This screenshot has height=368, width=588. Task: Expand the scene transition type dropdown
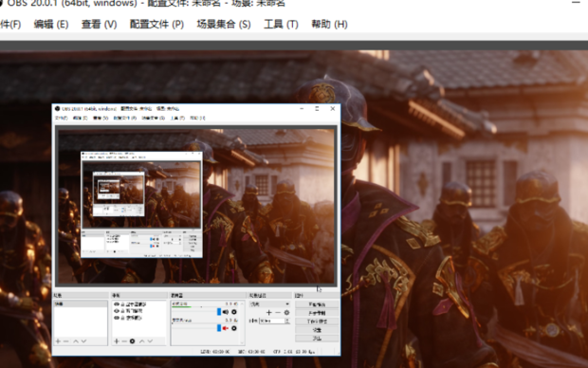point(269,304)
